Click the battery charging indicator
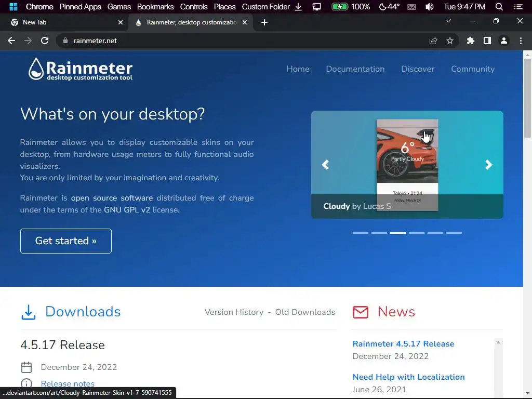This screenshot has width=532, height=399. pos(340,6)
